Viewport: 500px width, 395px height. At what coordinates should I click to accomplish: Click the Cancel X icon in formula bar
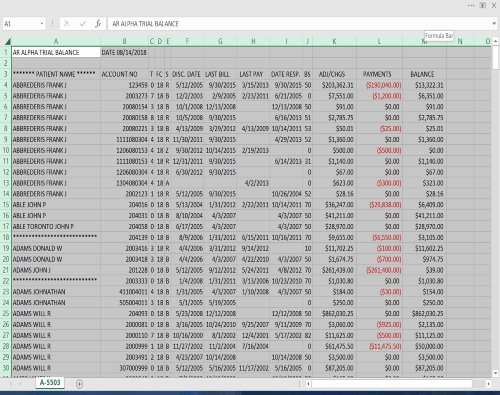click(67, 24)
